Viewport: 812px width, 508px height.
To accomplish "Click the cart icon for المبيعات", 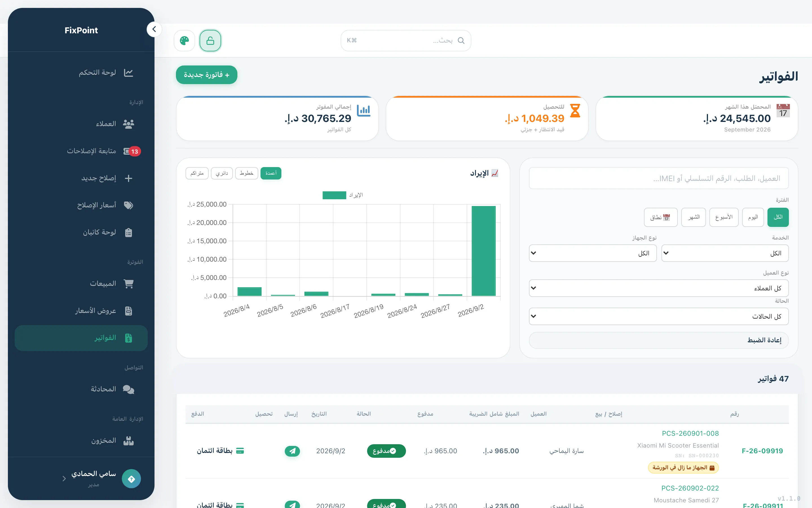I will [129, 284].
